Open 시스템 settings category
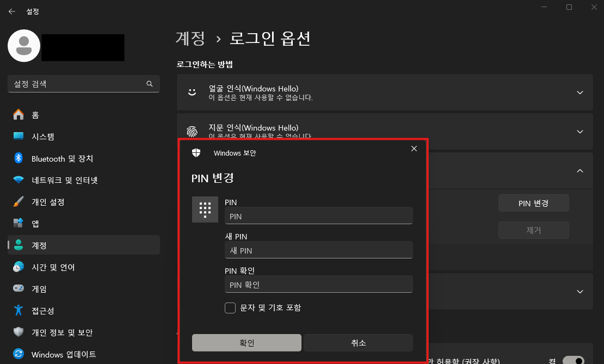Image resolution: width=604 pixels, height=364 pixels. pos(84,137)
